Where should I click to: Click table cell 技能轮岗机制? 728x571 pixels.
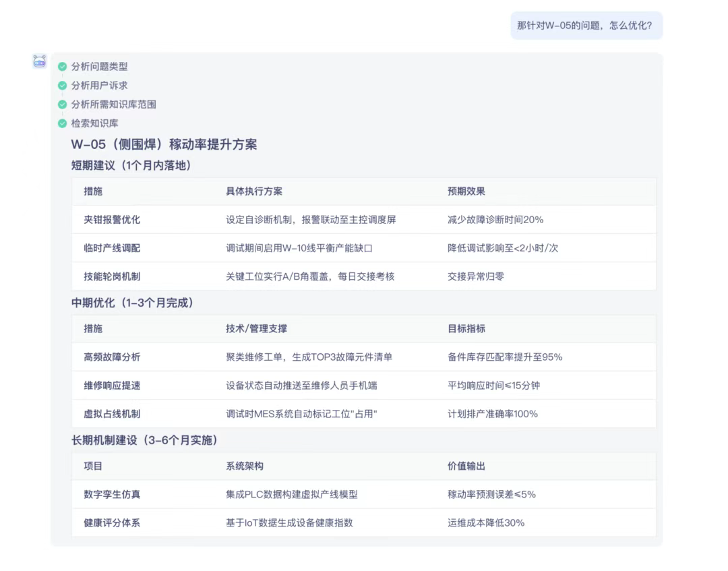tap(112, 276)
